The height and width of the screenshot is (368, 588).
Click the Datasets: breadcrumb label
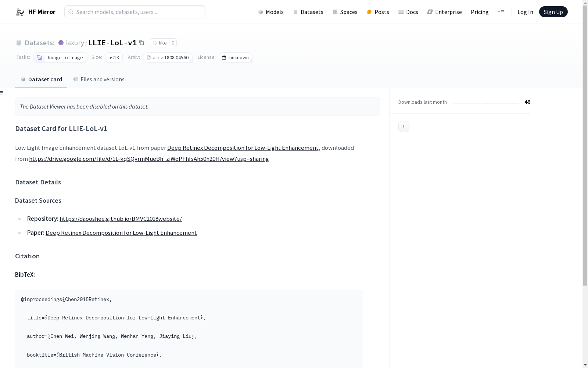click(40, 43)
